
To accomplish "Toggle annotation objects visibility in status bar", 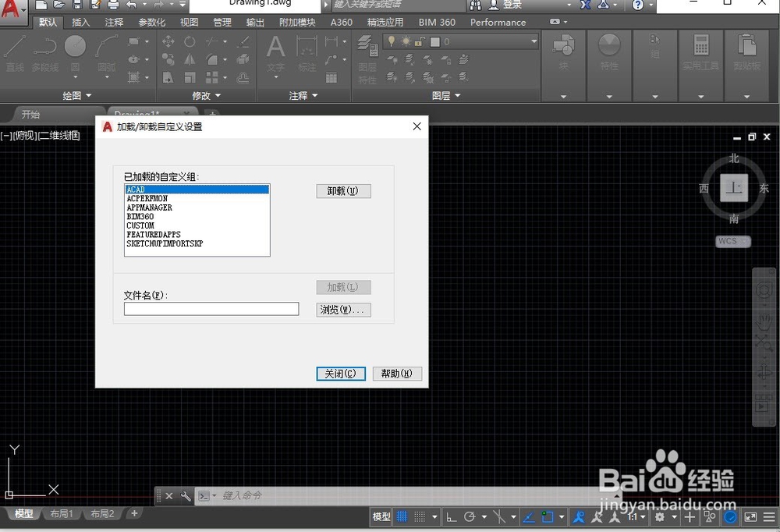I will [x=579, y=517].
